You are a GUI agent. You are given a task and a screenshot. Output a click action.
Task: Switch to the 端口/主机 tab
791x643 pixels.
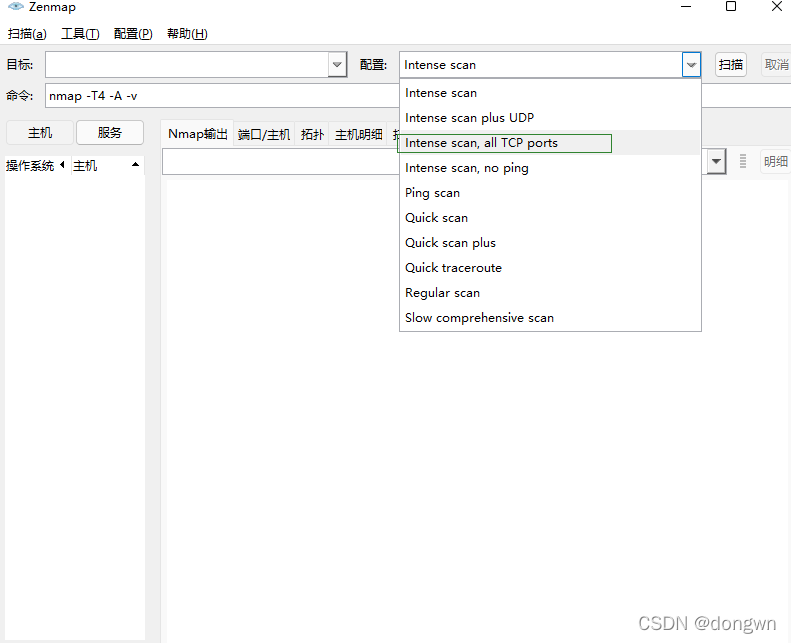click(264, 135)
